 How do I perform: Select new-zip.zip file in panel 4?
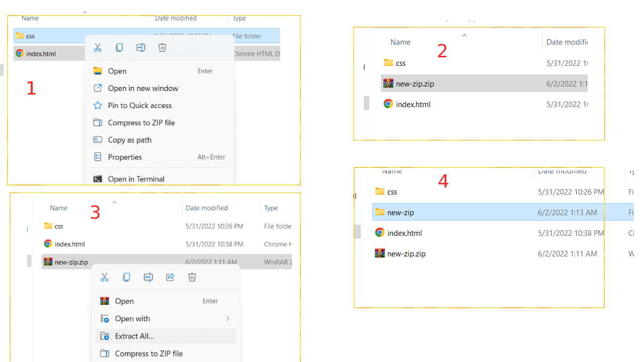tap(503, 253)
